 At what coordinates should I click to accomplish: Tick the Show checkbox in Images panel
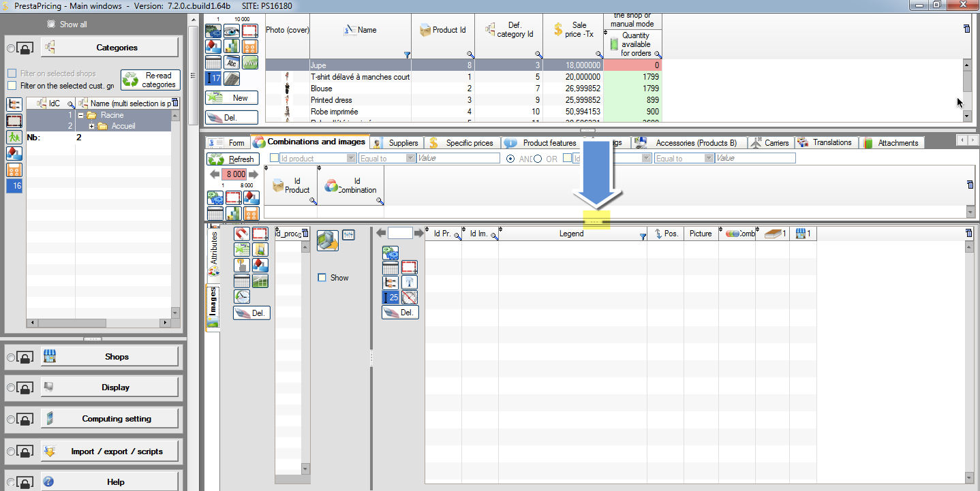click(x=322, y=278)
